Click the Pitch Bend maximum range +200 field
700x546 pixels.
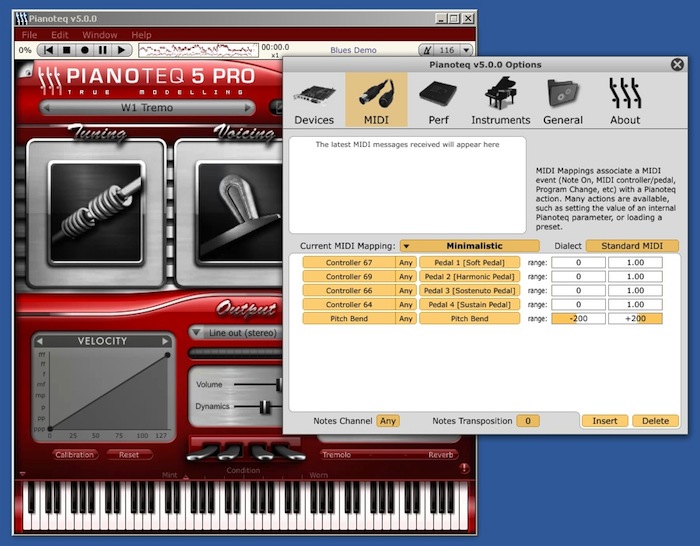(x=635, y=318)
